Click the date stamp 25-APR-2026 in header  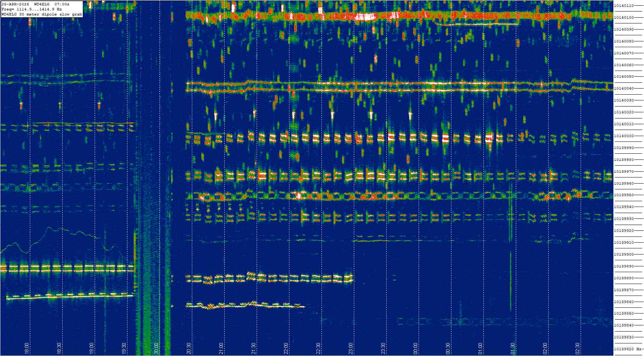point(15,4)
